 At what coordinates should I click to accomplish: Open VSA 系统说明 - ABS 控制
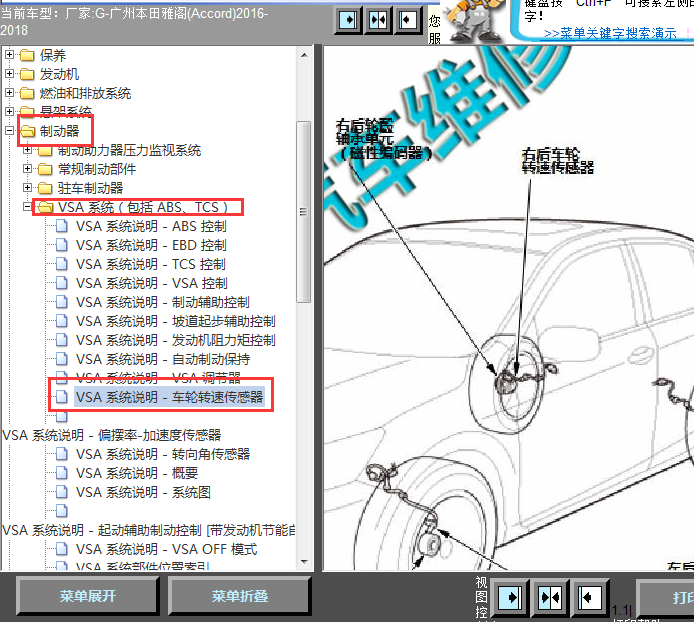(151, 226)
